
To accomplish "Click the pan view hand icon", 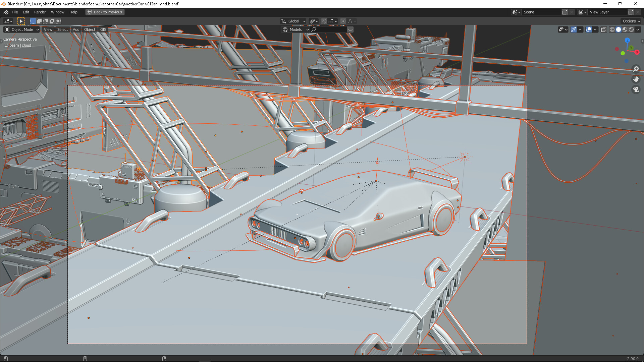I will click(636, 79).
